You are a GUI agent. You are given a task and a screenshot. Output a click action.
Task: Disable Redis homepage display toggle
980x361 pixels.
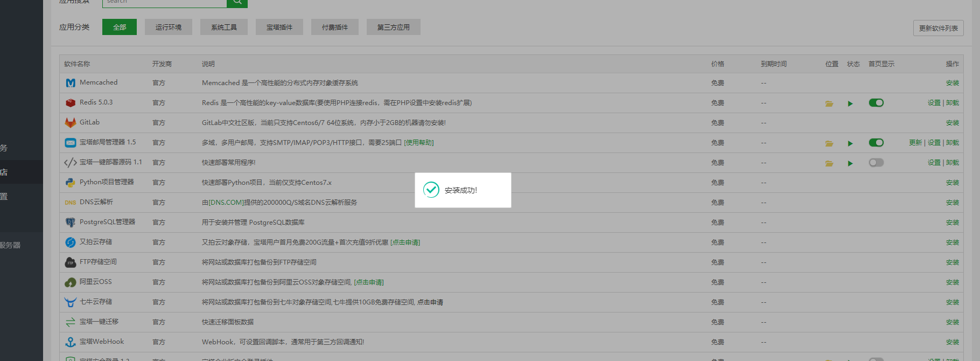coord(876,103)
